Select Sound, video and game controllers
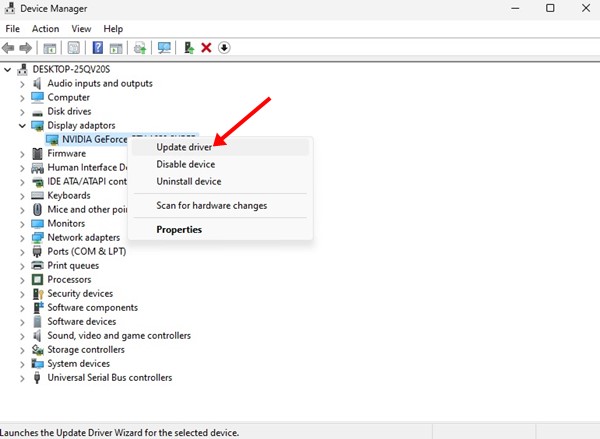 coord(119,336)
